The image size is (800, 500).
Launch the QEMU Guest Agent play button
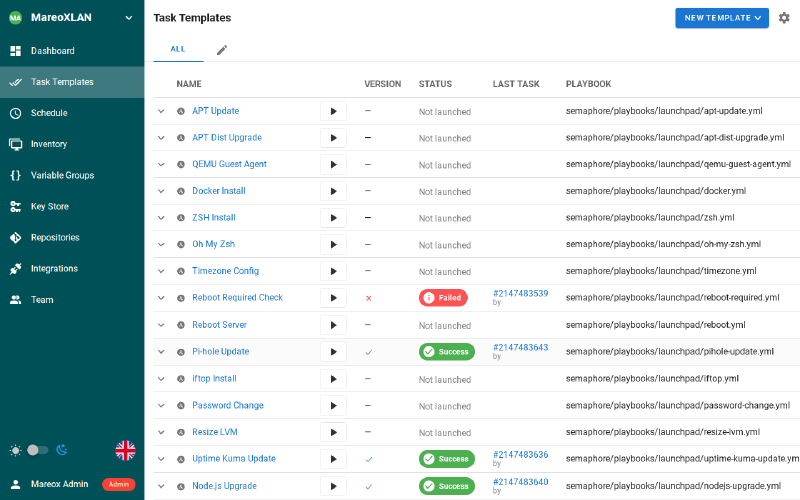point(333,164)
